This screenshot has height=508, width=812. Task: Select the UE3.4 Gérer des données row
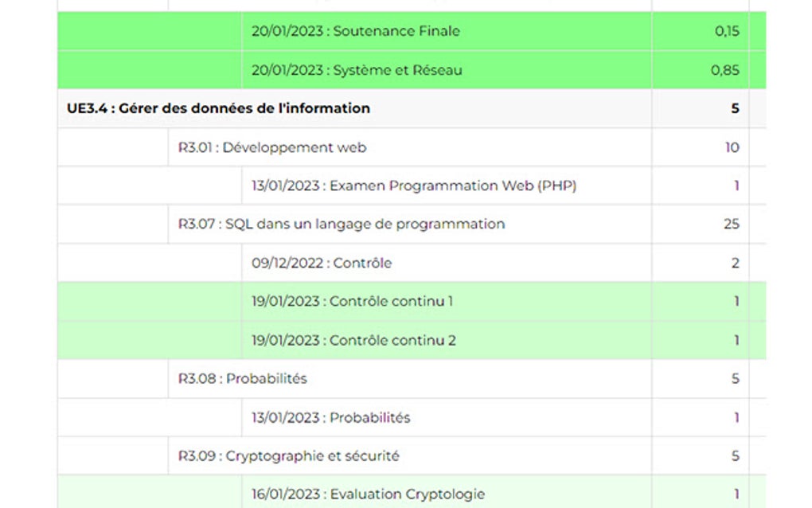point(218,108)
